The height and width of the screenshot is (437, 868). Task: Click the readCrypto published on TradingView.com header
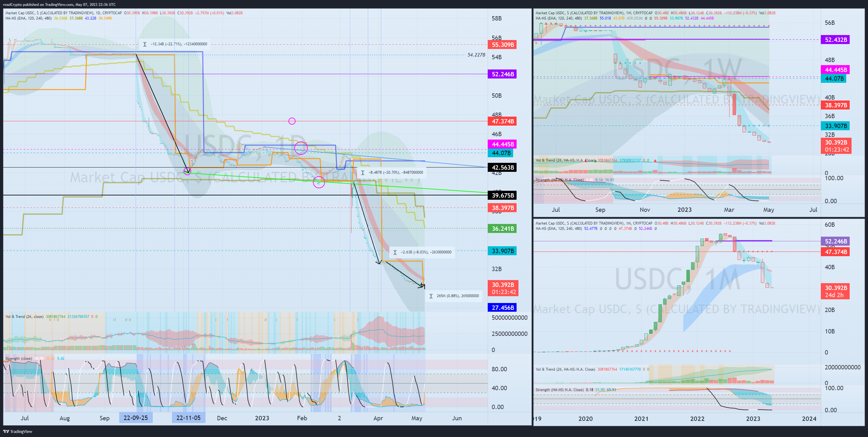(x=59, y=4)
